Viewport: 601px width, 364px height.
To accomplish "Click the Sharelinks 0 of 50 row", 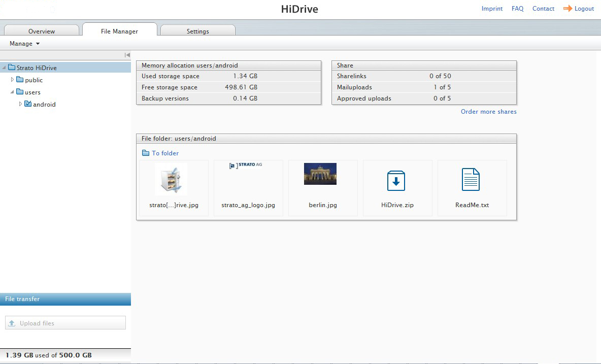I will pos(424,76).
